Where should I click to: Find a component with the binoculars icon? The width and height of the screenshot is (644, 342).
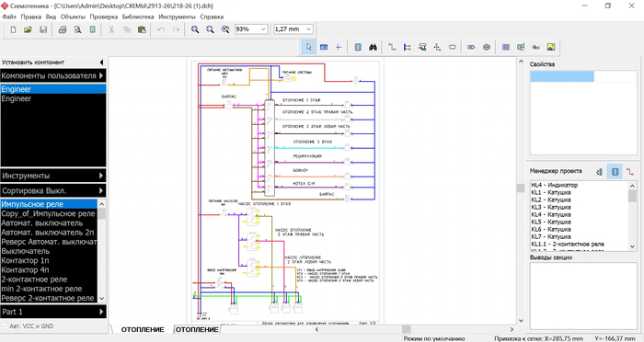pos(373,47)
